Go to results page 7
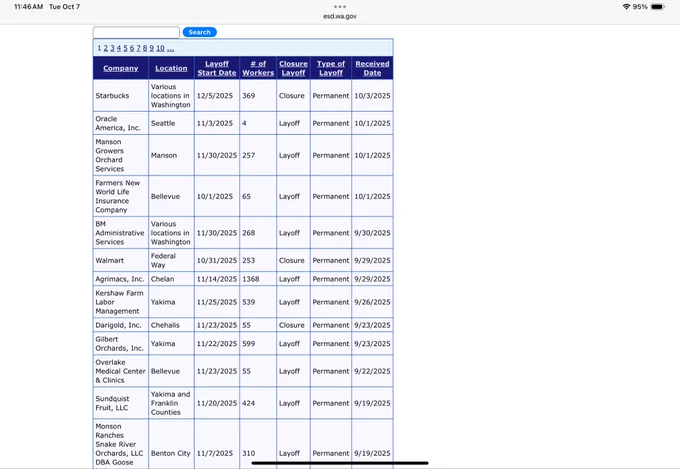The height and width of the screenshot is (469, 680). coord(138,48)
